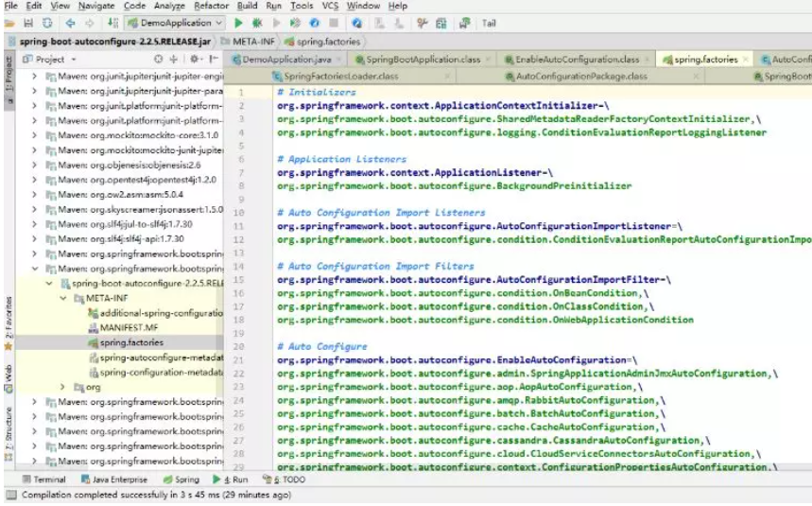Open Settings via the wrench toolbar icon

pyautogui.click(x=423, y=24)
